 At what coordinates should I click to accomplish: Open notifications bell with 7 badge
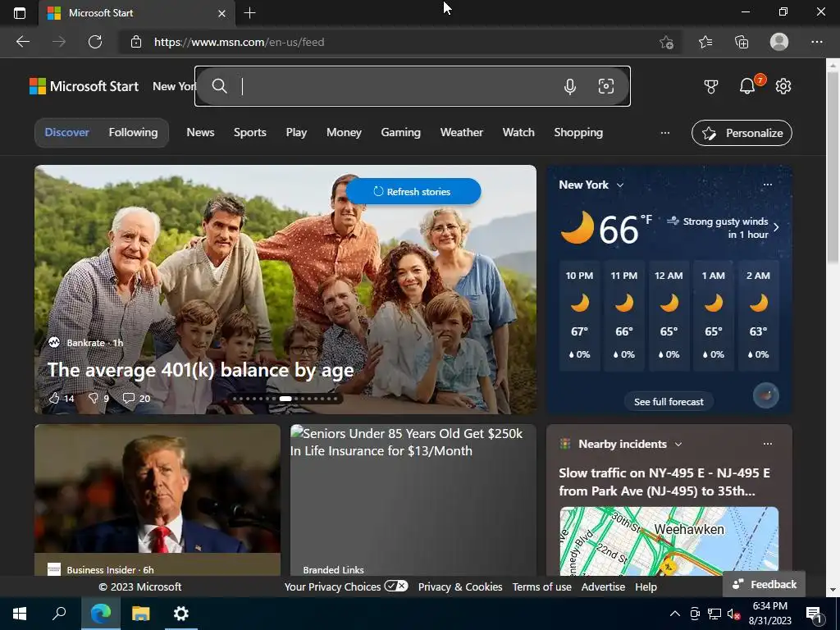[747, 85]
